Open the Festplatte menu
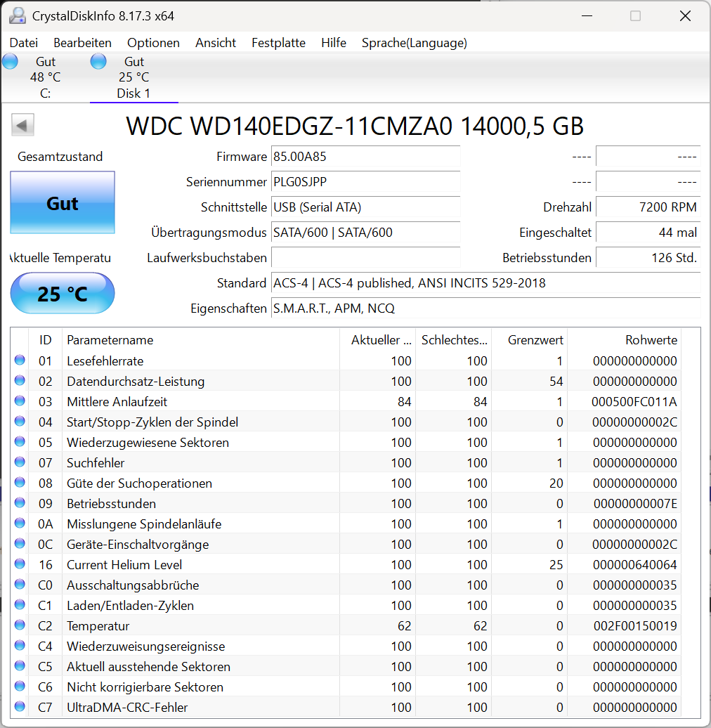This screenshot has width=711, height=728. tap(278, 43)
